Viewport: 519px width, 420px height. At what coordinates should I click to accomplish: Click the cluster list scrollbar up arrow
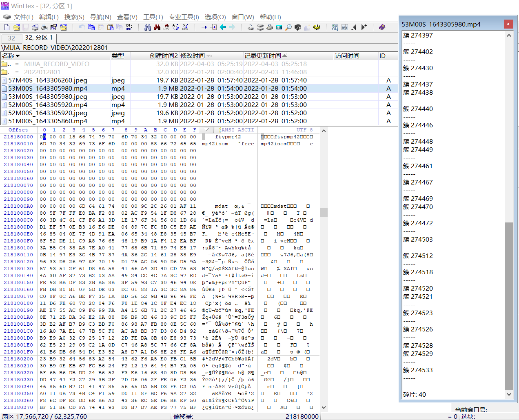tap(509, 36)
